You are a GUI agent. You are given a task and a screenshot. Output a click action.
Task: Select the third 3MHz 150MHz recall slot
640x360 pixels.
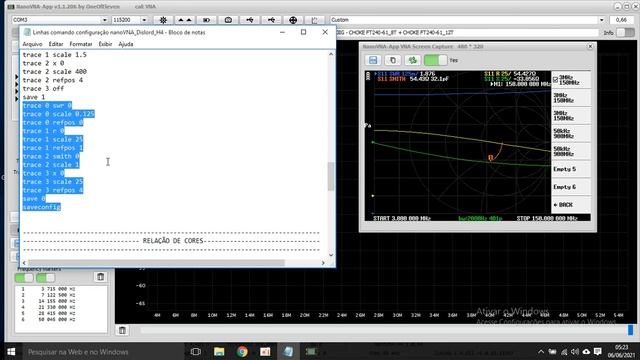pos(571,116)
